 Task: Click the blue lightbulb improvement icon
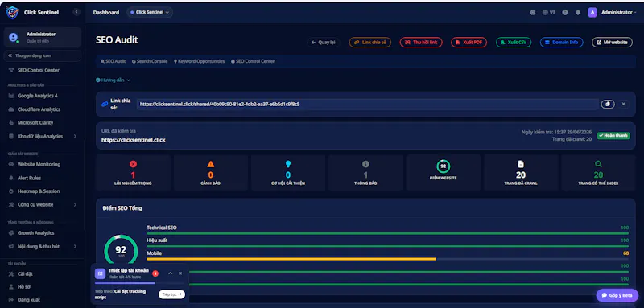point(288,164)
